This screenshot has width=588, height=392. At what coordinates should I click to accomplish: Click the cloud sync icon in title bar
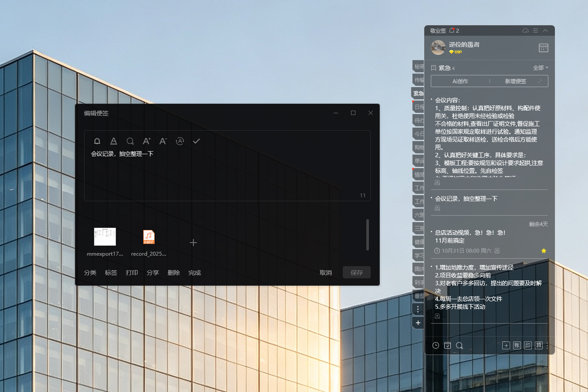(x=526, y=30)
